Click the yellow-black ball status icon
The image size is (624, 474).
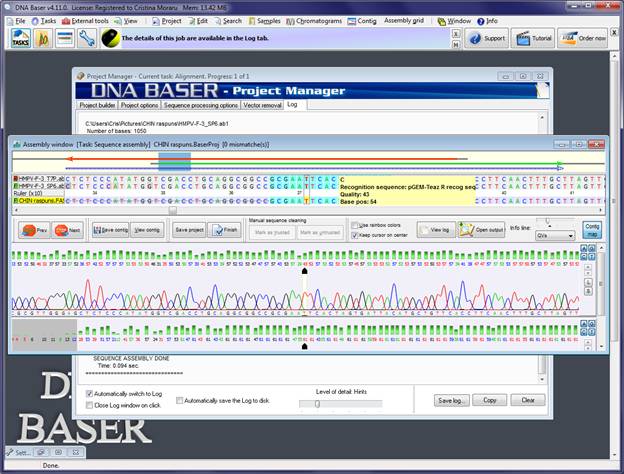110,38
